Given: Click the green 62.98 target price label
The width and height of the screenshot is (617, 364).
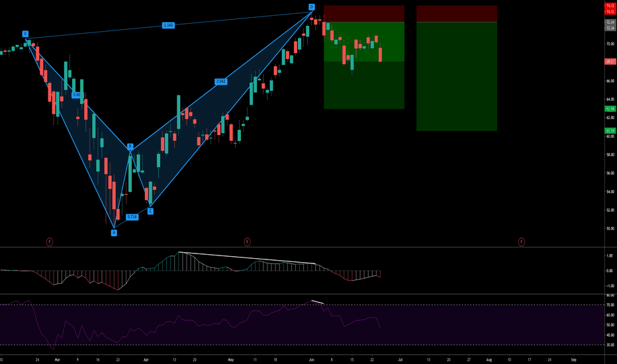Looking at the screenshot, I should click(x=610, y=109).
